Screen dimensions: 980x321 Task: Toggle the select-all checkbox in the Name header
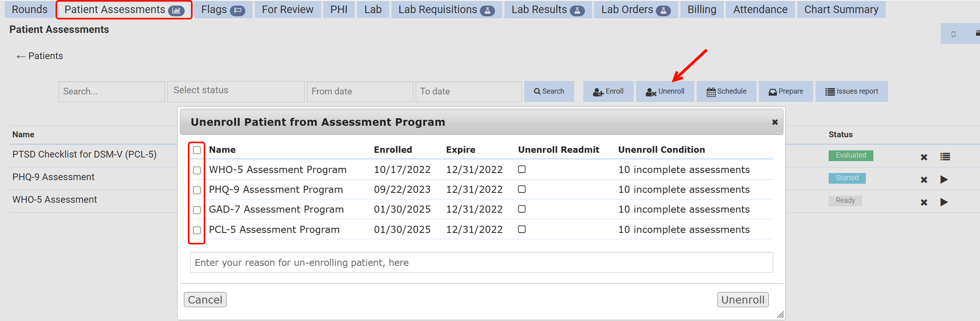click(x=197, y=150)
